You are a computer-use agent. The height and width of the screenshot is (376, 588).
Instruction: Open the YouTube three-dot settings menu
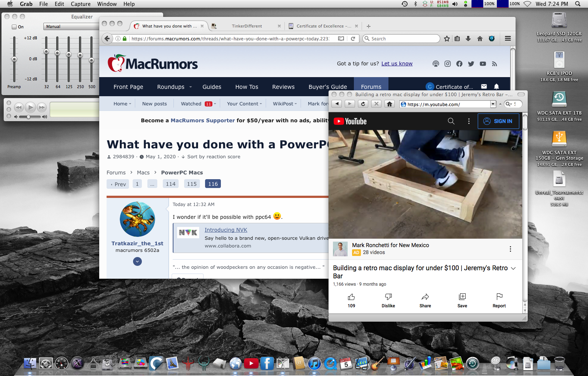(469, 121)
